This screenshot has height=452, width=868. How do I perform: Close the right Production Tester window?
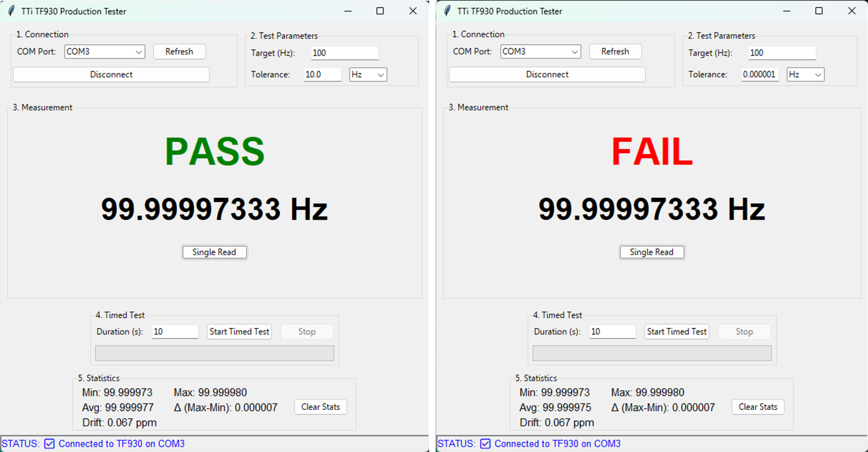[851, 11]
